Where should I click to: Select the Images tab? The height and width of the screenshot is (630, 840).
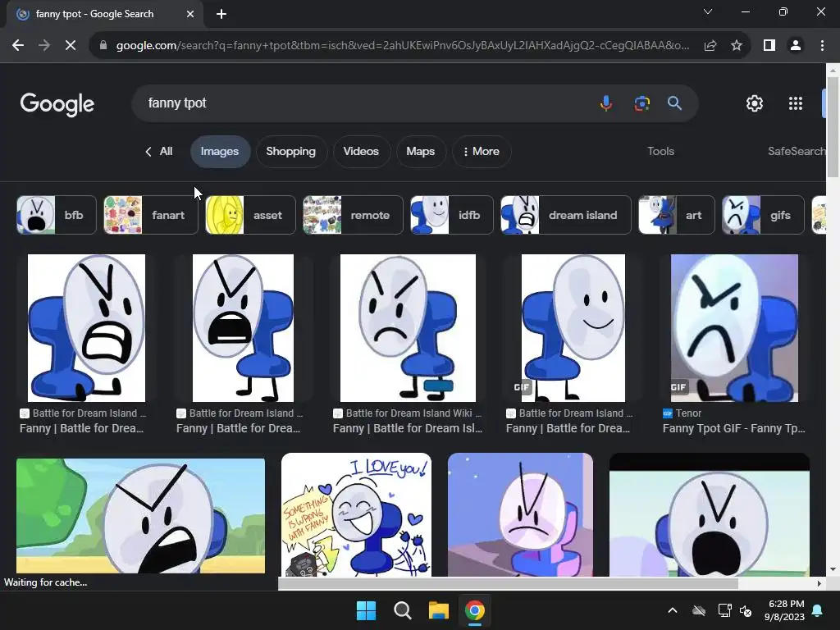tap(220, 152)
